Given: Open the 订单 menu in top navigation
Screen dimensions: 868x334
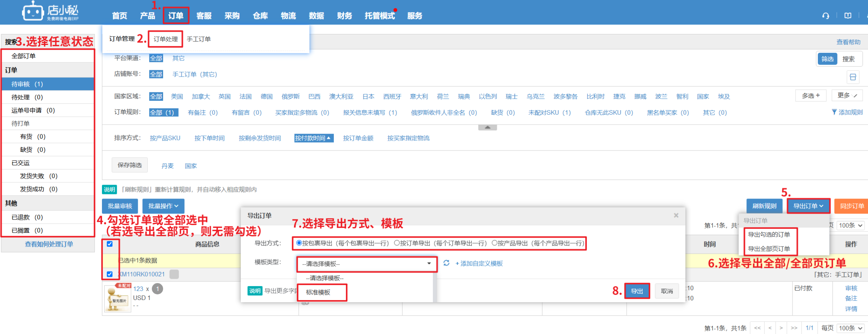Looking at the screenshot, I should 176,16.
